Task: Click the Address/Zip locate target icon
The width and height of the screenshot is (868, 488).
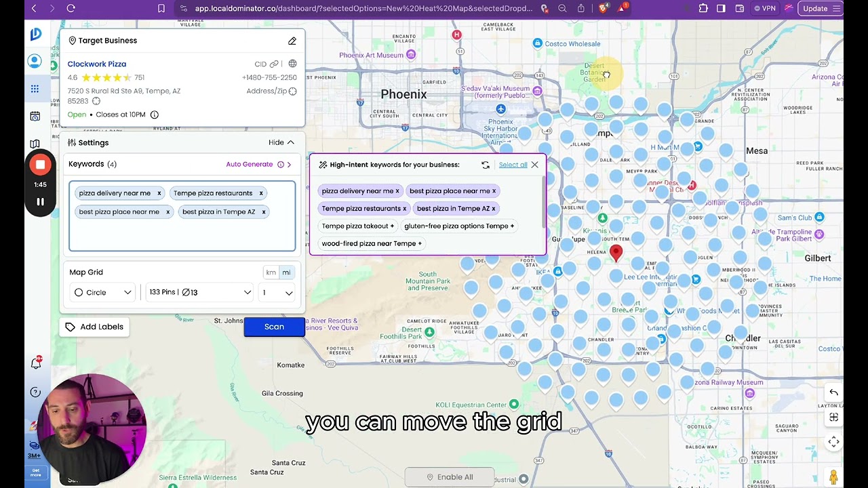Action: point(292,91)
